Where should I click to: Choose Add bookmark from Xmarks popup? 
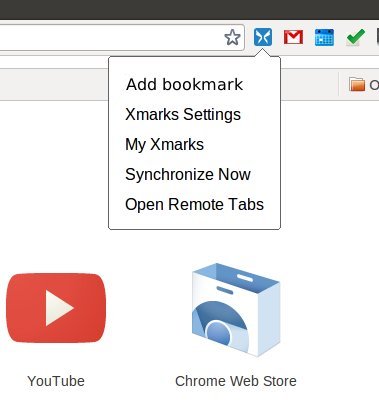(184, 85)
